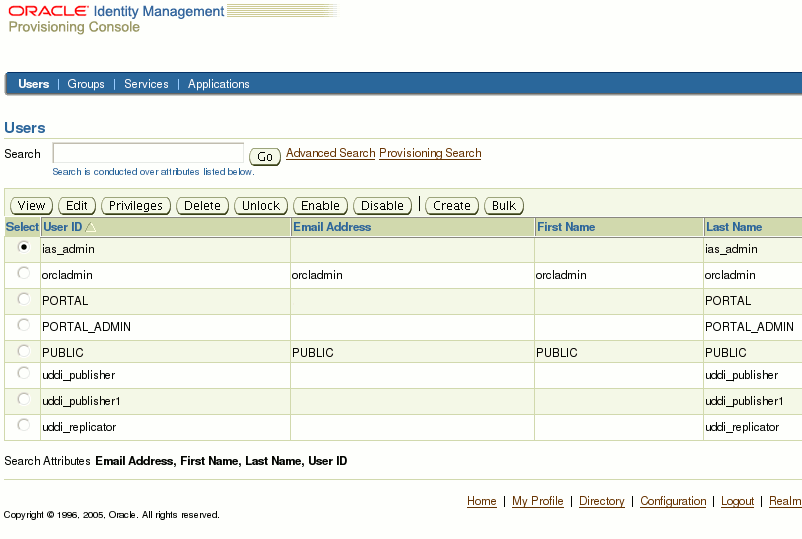
Task: Click the Go search button
Action: [x=265, y=156]
